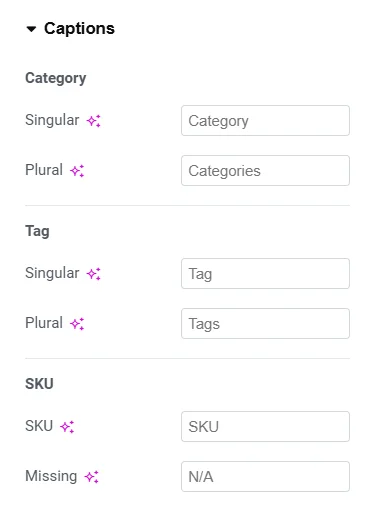Focus the Category singular text field
372x528 pixels.
tap(265, 121)
